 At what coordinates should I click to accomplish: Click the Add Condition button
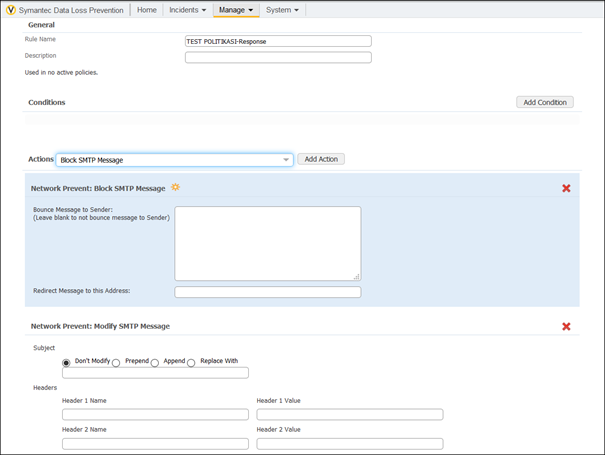[x=545, y=102]
